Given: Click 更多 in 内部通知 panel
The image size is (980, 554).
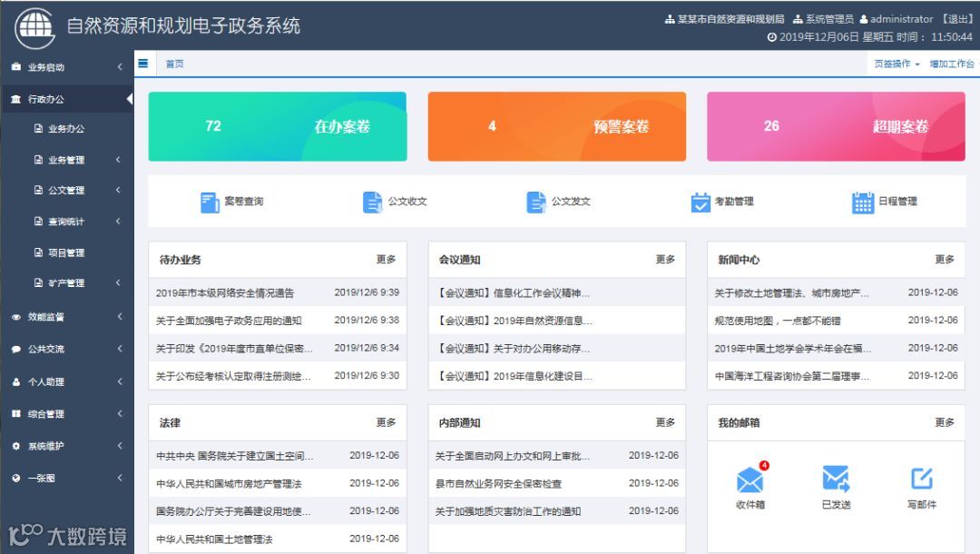Looking at the screenshot, I should [665, 422].
